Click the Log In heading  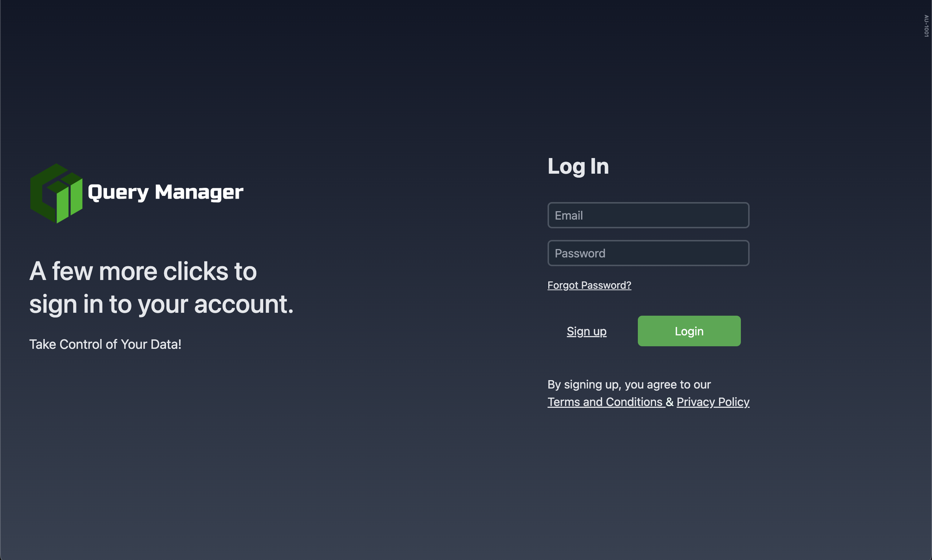pos(578,166)
